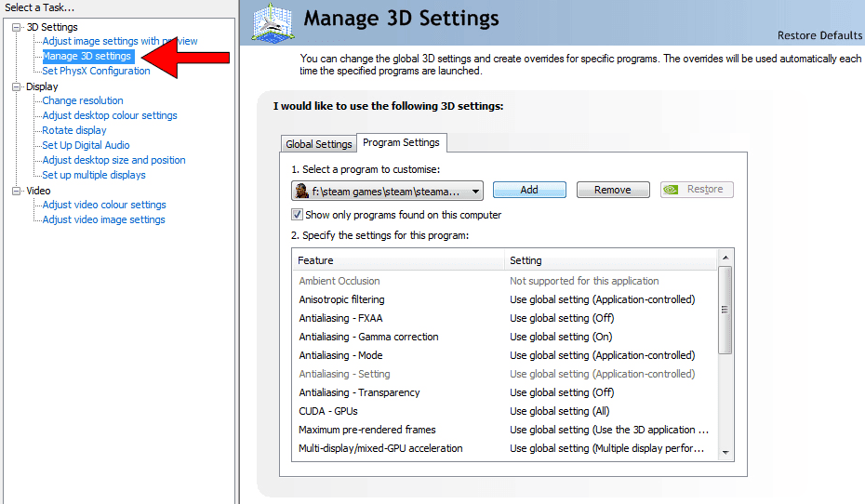Toggle Show only programs found checkbox
Viewport: 865px width, 504px height.
pyautogui.click(x=297, y=215)
